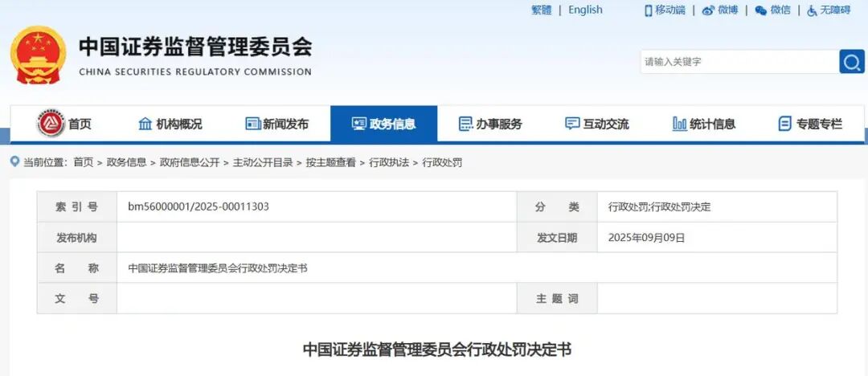Click the document name in the 名称 row
The height and width of the screenshot is (376, 868).
click(218, 268)
